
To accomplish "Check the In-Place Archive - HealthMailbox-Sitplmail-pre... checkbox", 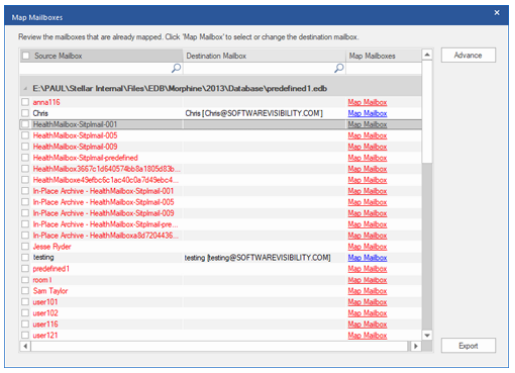I will (25, 224).
